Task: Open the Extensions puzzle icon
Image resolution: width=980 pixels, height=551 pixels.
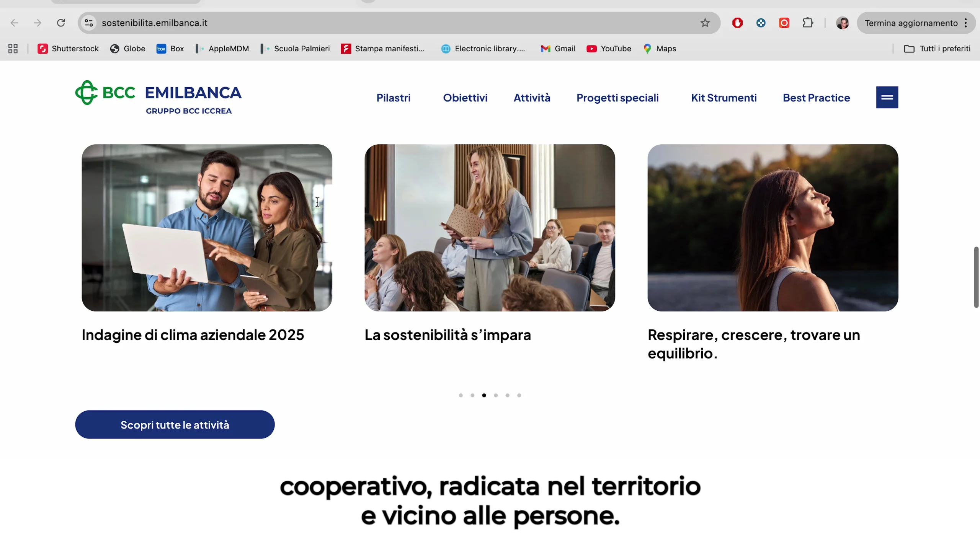Action: tap(808, 23)
